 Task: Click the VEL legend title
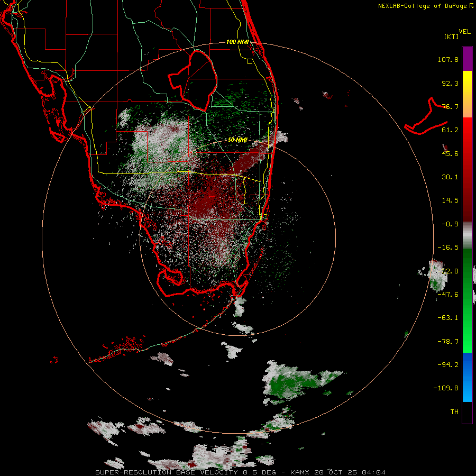(x=464, y=32)
